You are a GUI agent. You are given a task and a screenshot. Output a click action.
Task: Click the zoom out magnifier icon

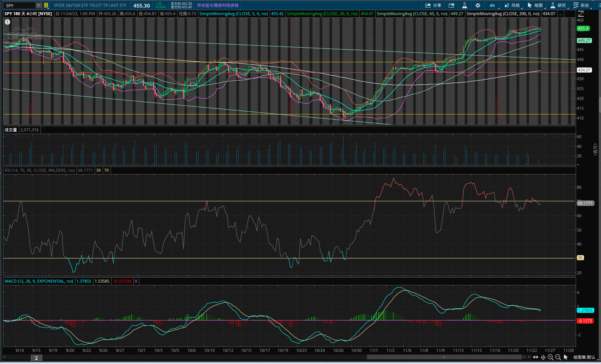[x=558, y=357]
